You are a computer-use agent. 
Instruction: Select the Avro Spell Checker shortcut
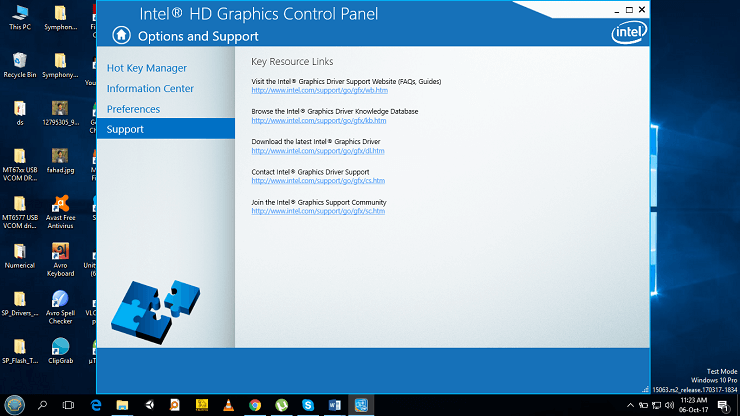[x=60, y=308]
